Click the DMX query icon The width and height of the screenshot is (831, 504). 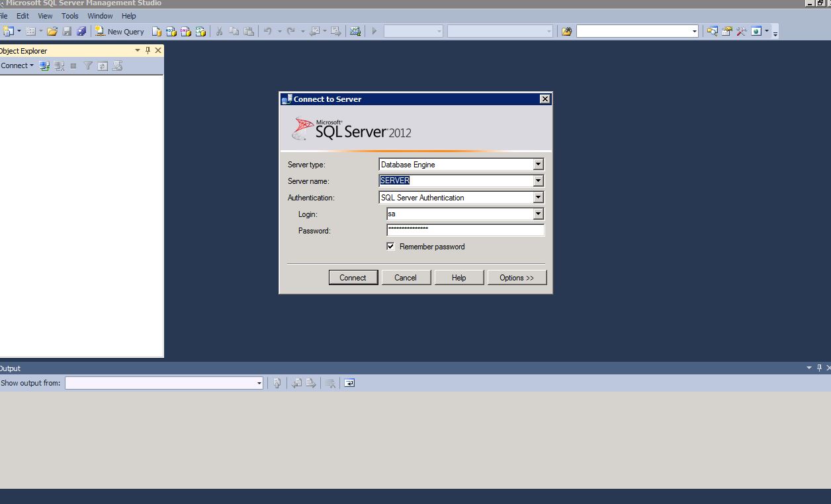pyautogui.click(x=186, y=31)
